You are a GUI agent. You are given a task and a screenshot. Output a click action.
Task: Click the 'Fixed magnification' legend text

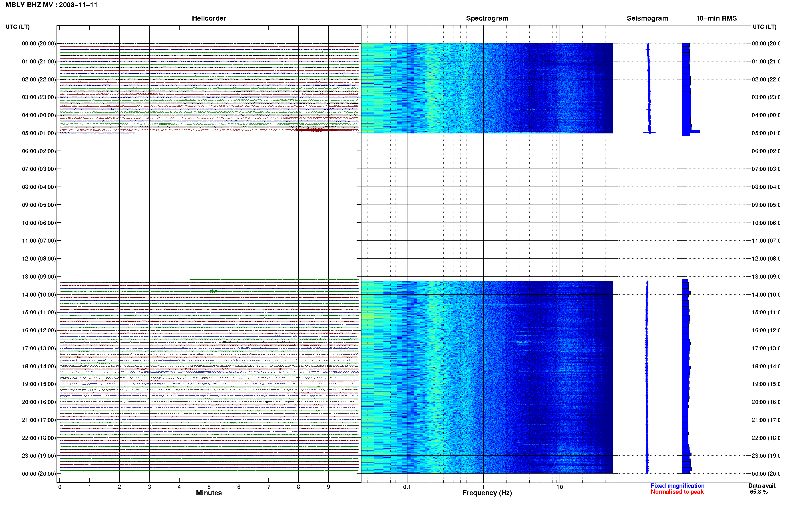[x=678, y=486]
